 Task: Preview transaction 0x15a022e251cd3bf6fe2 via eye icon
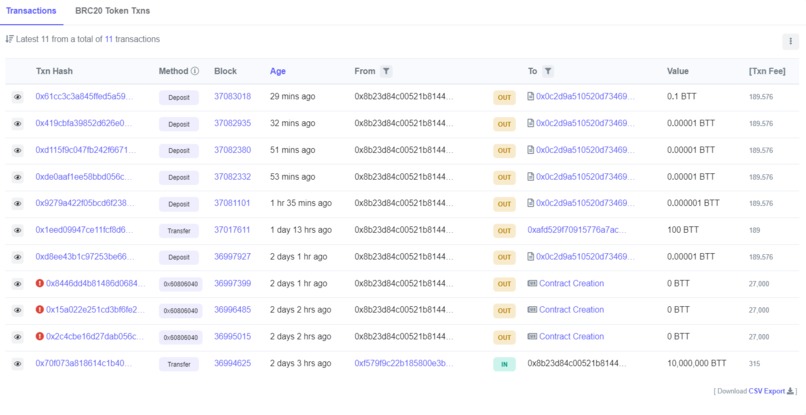point(17,311)
